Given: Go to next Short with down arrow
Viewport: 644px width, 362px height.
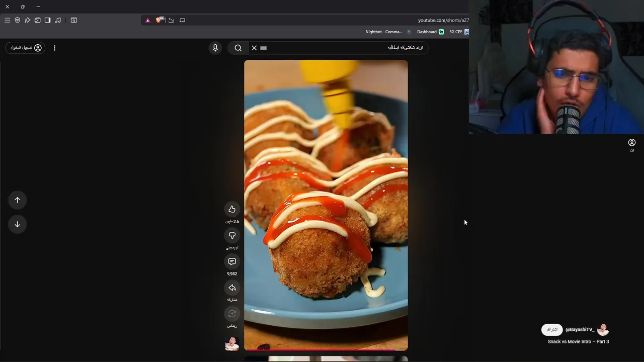Looking at the screenshot, I should tap(17, 224).
